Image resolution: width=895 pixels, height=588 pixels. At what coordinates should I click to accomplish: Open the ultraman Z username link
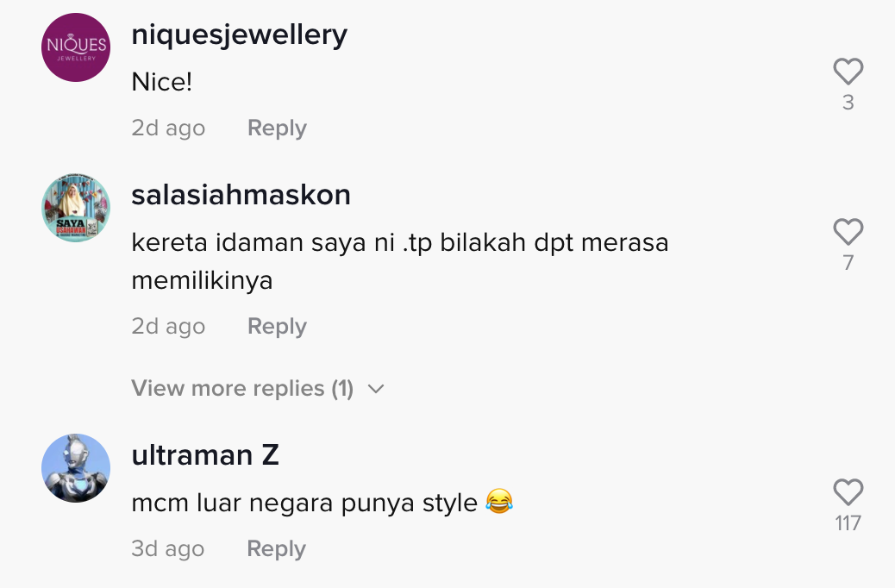point(205,455)
